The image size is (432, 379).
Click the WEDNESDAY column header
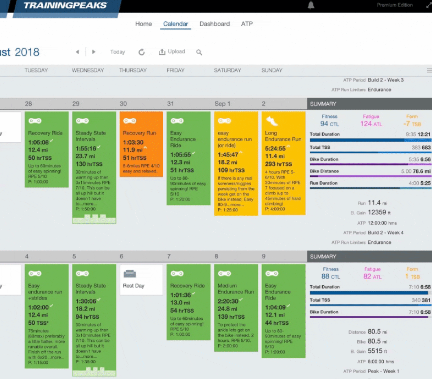pyautogui.click(x=88, y=70)
